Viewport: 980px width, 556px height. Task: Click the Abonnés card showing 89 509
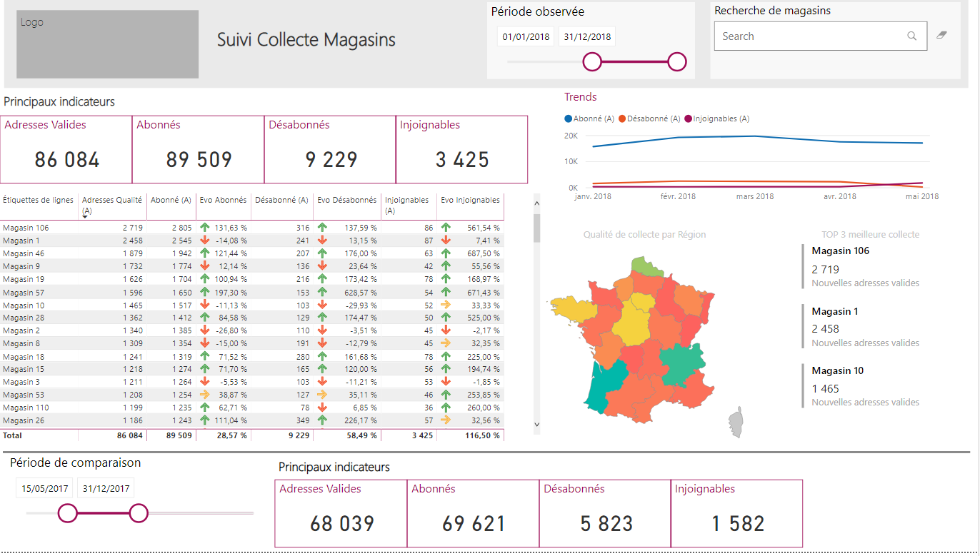click(199, 150)
